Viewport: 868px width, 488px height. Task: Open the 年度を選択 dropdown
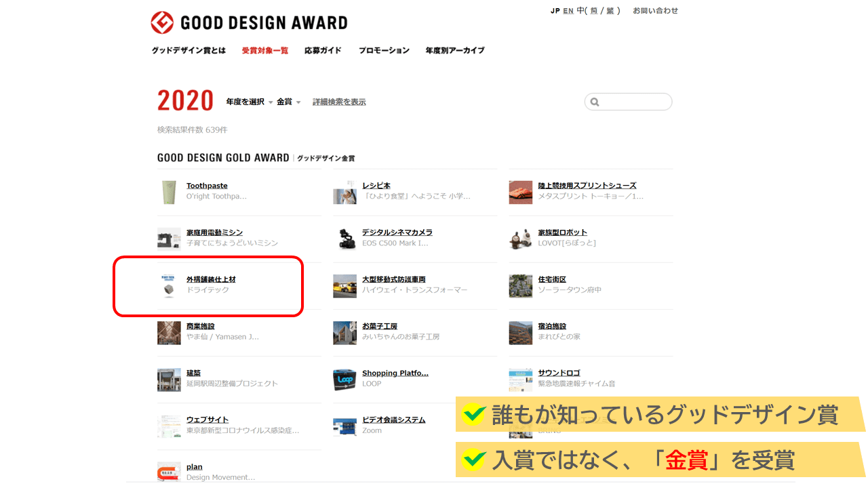point(249,102)
